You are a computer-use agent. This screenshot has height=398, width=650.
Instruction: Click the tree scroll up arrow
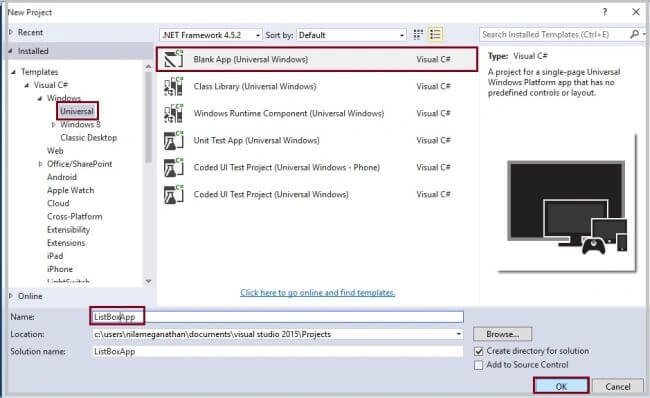pos(148,66)
